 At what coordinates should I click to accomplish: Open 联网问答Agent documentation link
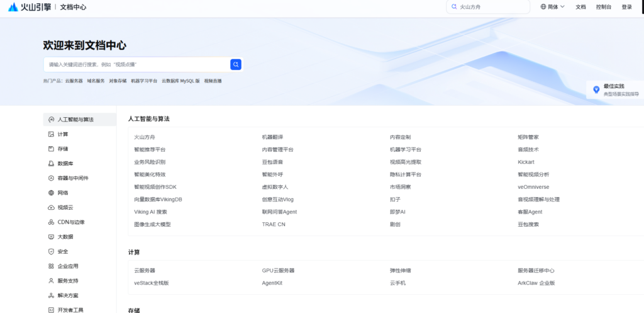tap(280, 212)
